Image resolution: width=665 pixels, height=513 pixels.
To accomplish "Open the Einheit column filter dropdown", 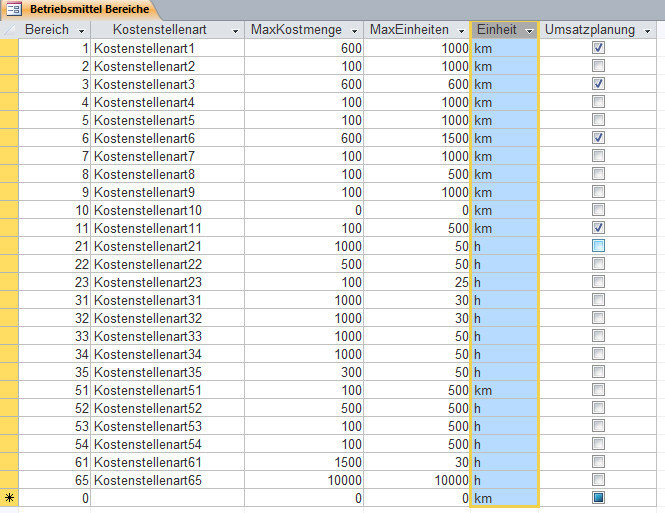I will [x=529, y=31].
